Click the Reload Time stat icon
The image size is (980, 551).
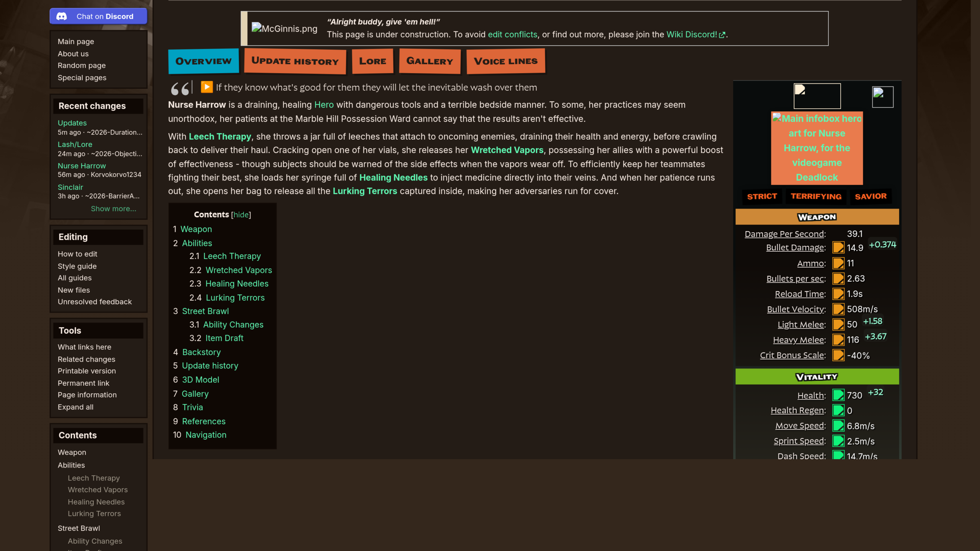click(838, 294)
